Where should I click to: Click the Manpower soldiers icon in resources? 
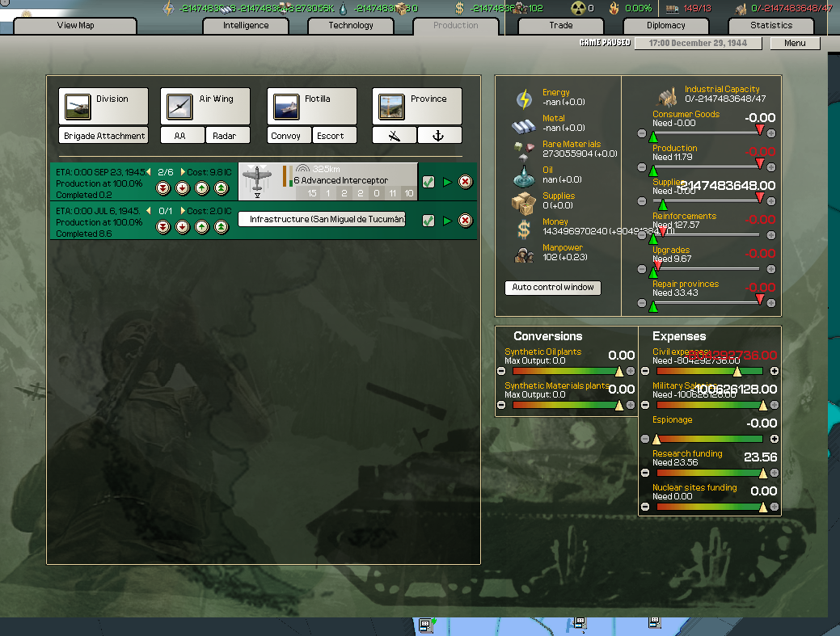524,255
